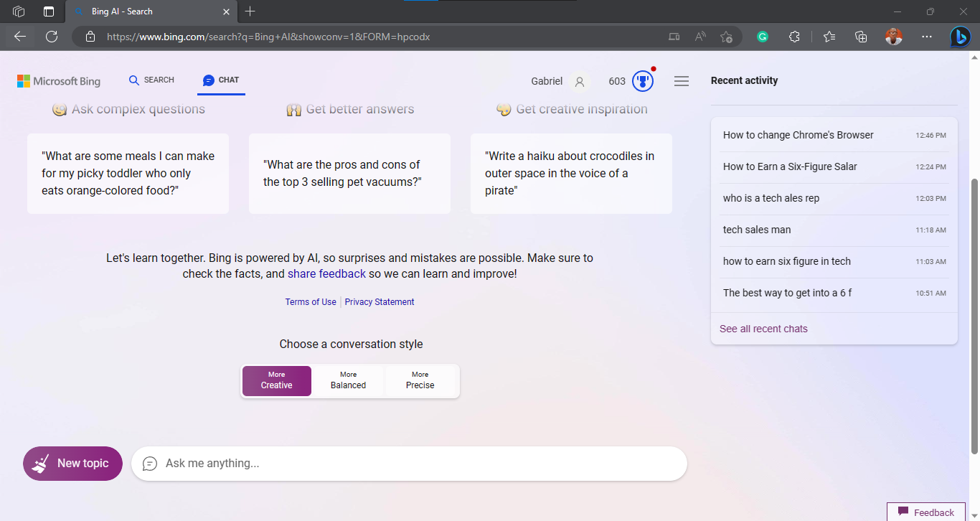This screenshot has height=521, width=980.
Task: Choose the More Precise conversation style
Action: point(420,381)
